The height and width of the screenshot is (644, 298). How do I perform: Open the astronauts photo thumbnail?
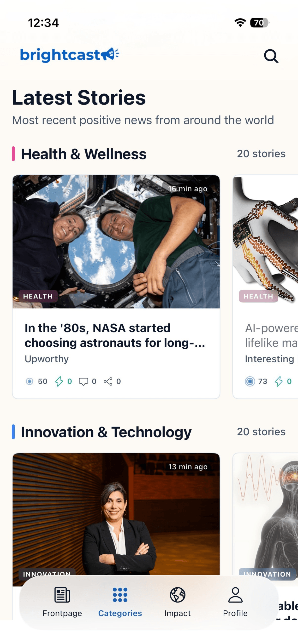[x=116, y=242]
